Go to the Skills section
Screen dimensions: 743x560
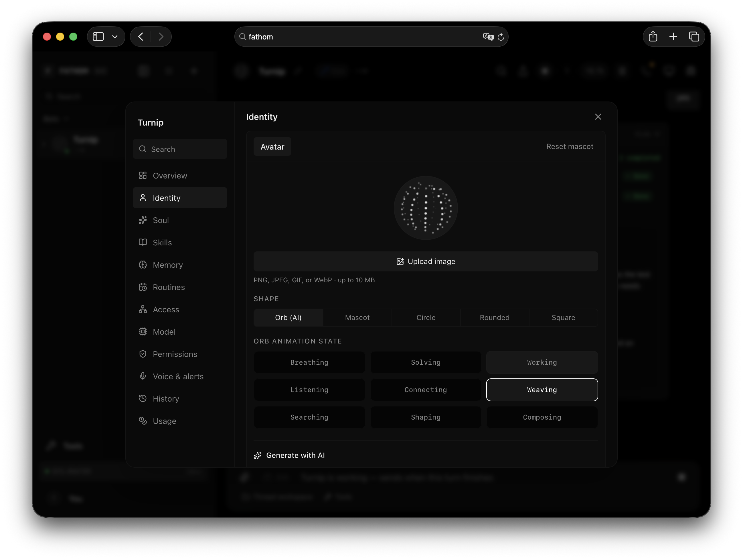click(180, 243)
